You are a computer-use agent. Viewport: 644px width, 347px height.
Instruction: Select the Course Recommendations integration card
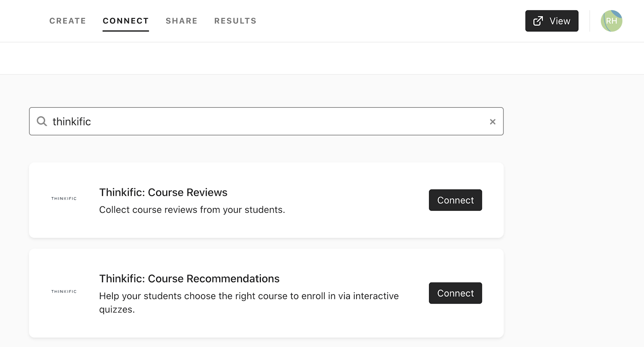pyautogui.click(x=266, y=293)
